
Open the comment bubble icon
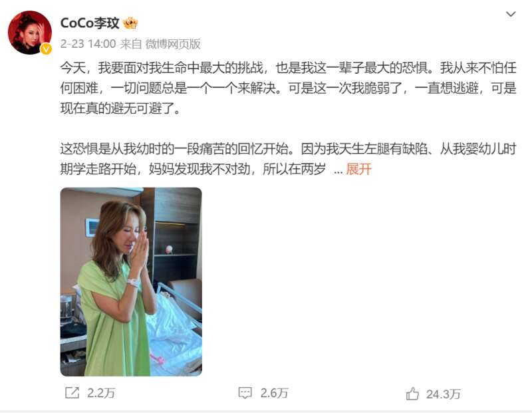pyautogui.click(x=245, y=393)
